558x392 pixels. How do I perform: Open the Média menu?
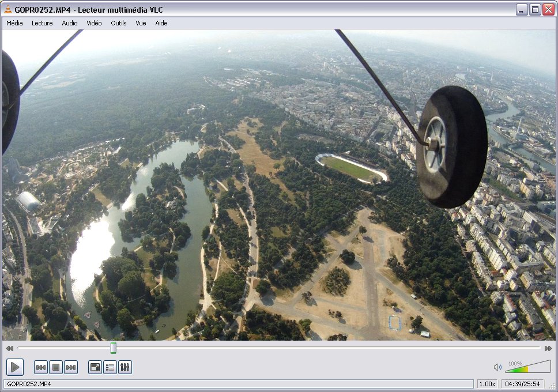tap(14, 23)
